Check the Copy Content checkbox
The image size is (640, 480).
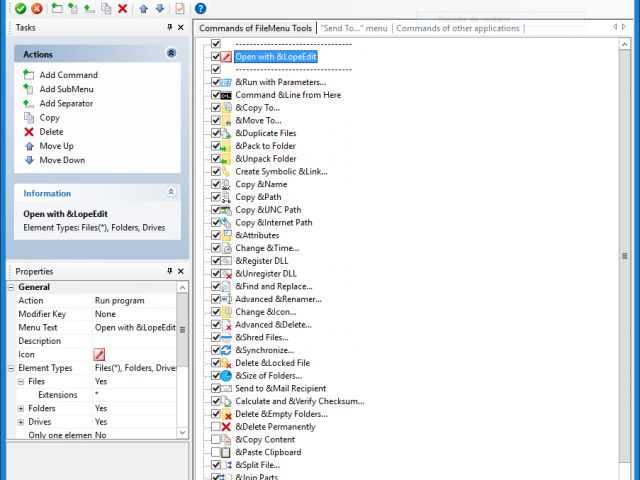tap(216, 440)
